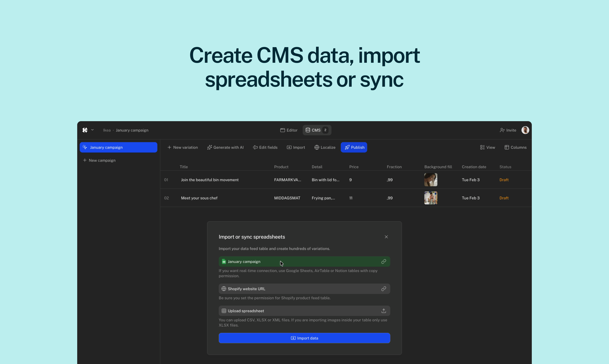Open the user profile avatar

tap(525, 130)
